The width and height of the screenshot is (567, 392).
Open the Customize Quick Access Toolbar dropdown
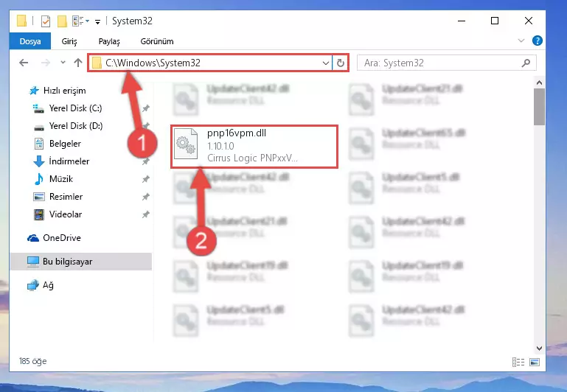(97, 21)
